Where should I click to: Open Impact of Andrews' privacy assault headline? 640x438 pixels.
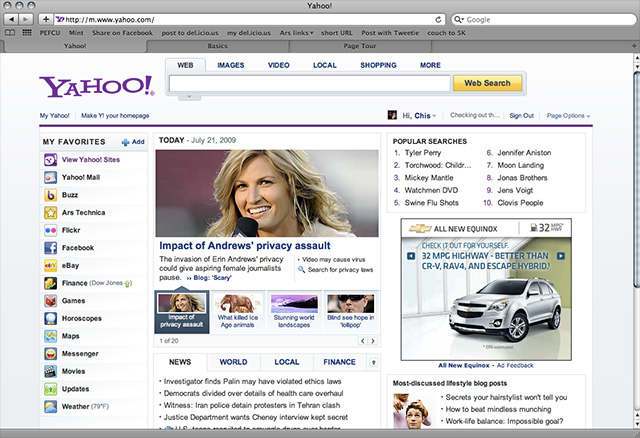point(244,246)
